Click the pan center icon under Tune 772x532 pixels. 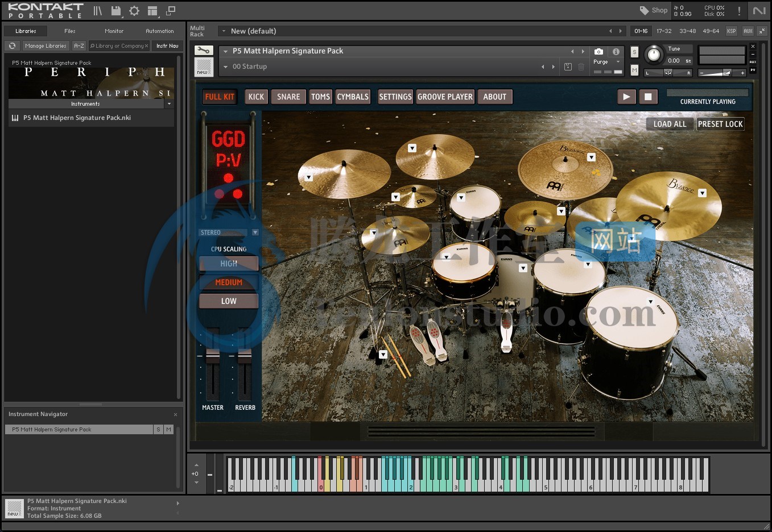pyautogui.click(x=668, y=73)
